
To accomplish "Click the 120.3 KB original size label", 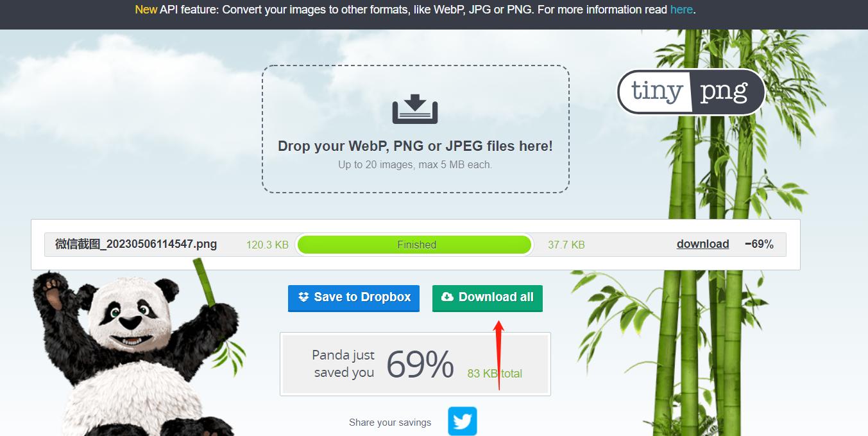I will [268, 245].
